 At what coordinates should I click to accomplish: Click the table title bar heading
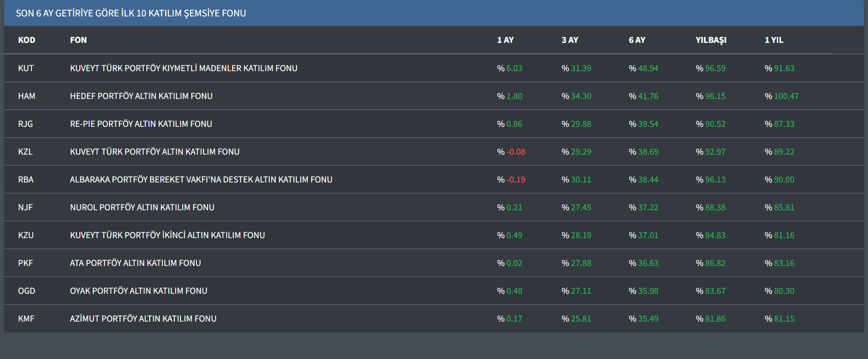[131, 13]
